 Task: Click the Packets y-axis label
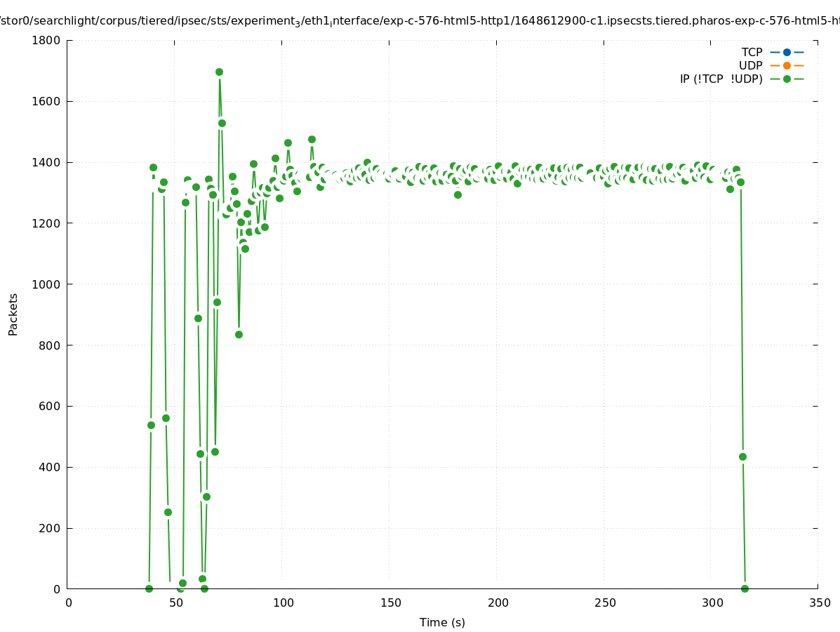pyautogui.click(x=13, y=314)
